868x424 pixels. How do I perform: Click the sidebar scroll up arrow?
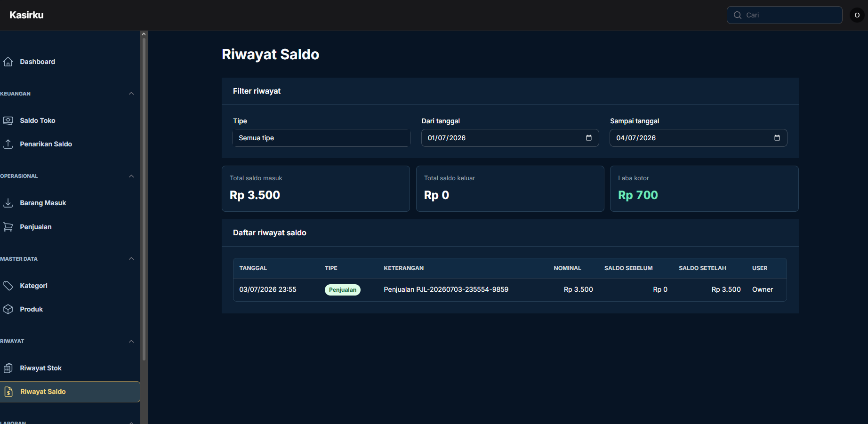144,34
